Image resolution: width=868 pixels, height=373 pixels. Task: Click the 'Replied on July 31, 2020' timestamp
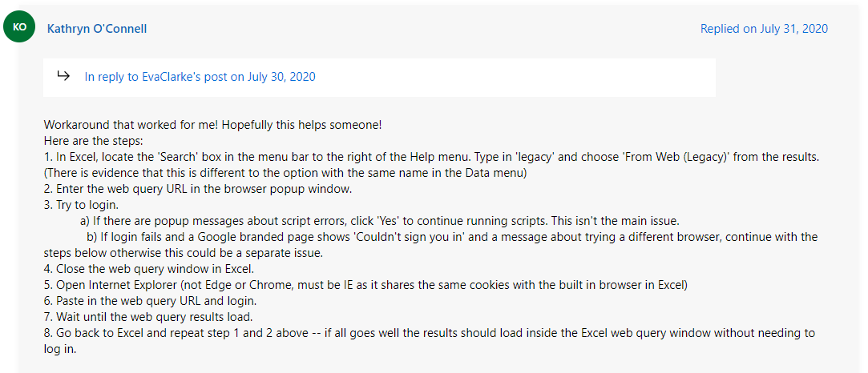click(763, 29)
